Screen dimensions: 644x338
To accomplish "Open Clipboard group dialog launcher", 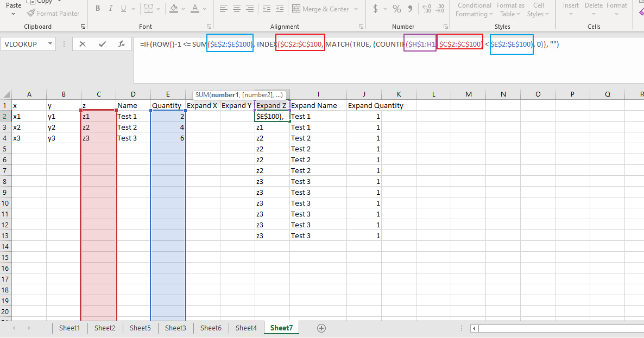I will click(x=83, y=27).
